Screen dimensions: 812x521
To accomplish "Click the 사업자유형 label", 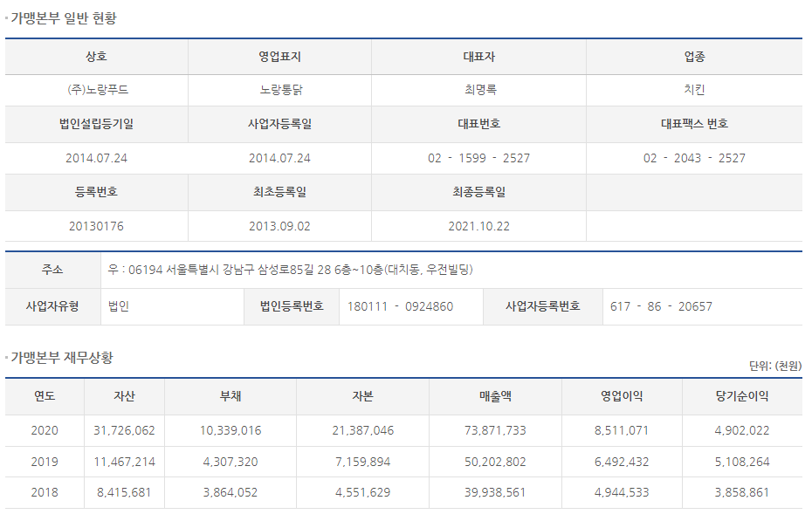I will pos(52,306).
